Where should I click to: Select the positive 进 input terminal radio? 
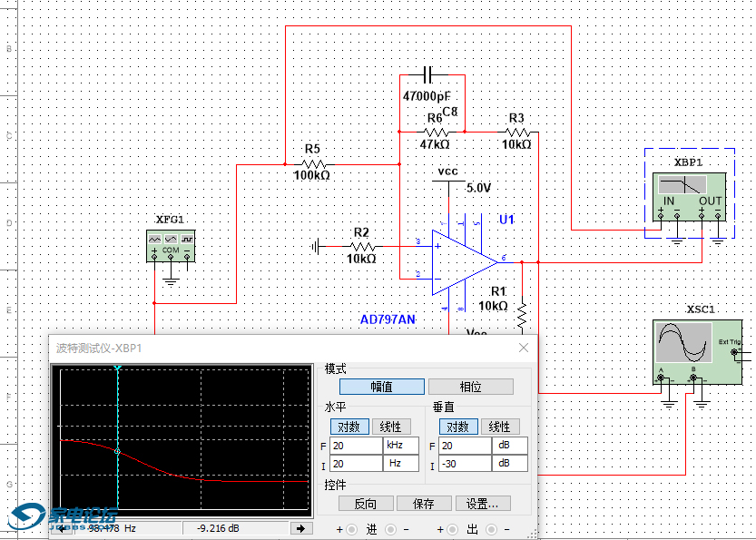[x=352, y=529]
